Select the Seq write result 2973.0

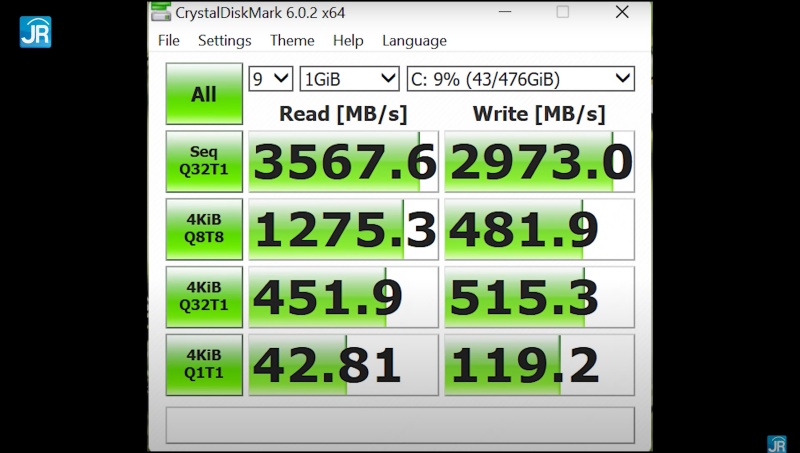pyautogui.click(x=539, y=161)
